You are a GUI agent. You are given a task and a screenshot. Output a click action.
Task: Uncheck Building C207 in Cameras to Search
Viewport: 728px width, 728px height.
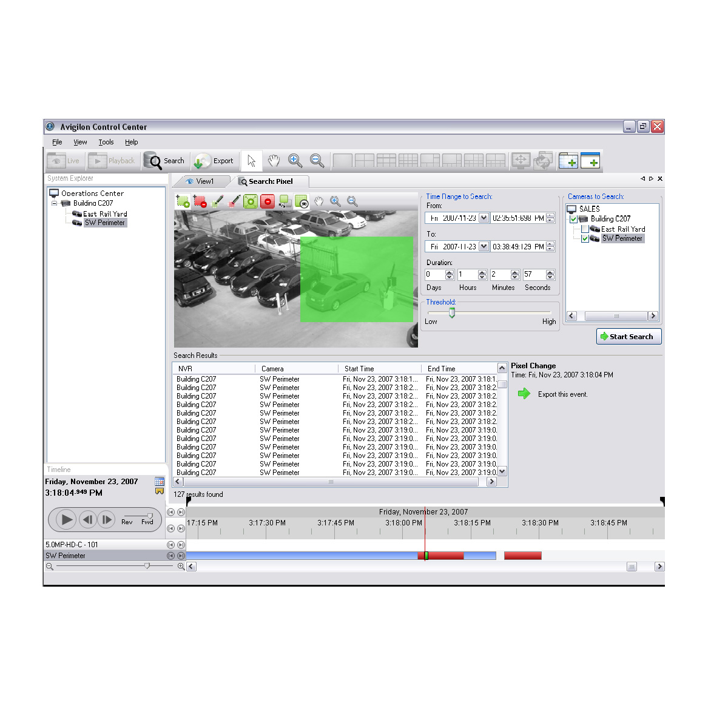pyautogui.click(x=573, y=219)
